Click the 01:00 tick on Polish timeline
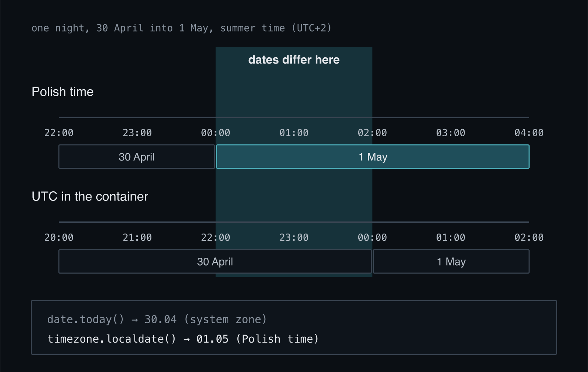The image size is (588, 372). click(x=294, y=133)
